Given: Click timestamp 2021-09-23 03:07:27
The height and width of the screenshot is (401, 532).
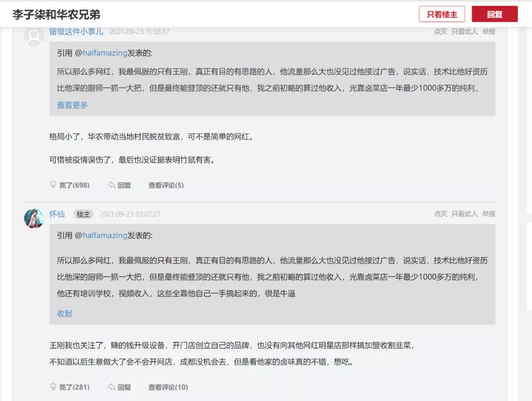Looking at the screenshot, I should [130, 214].
